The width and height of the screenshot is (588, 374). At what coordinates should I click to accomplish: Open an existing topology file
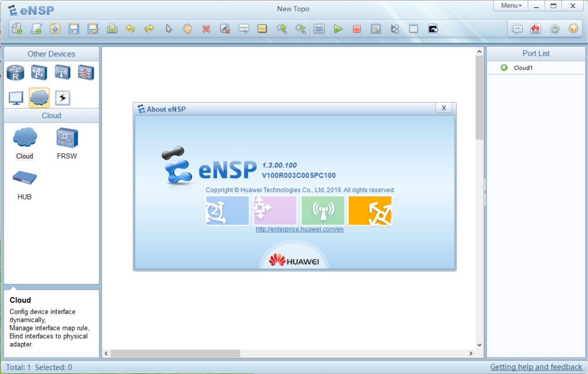[x=55, y=29]
